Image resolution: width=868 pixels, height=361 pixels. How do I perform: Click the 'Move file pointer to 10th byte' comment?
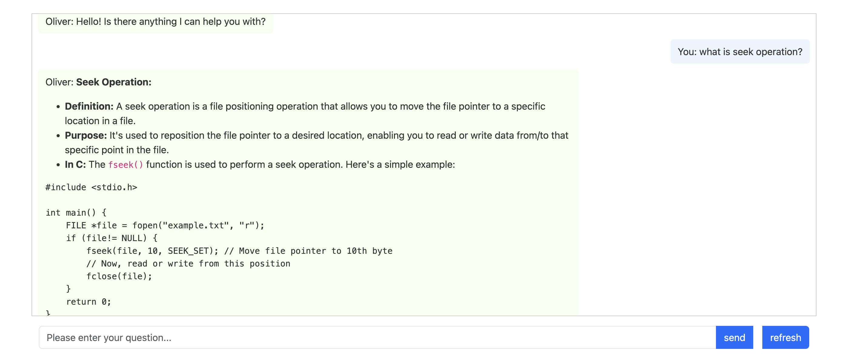click(308, 251)
